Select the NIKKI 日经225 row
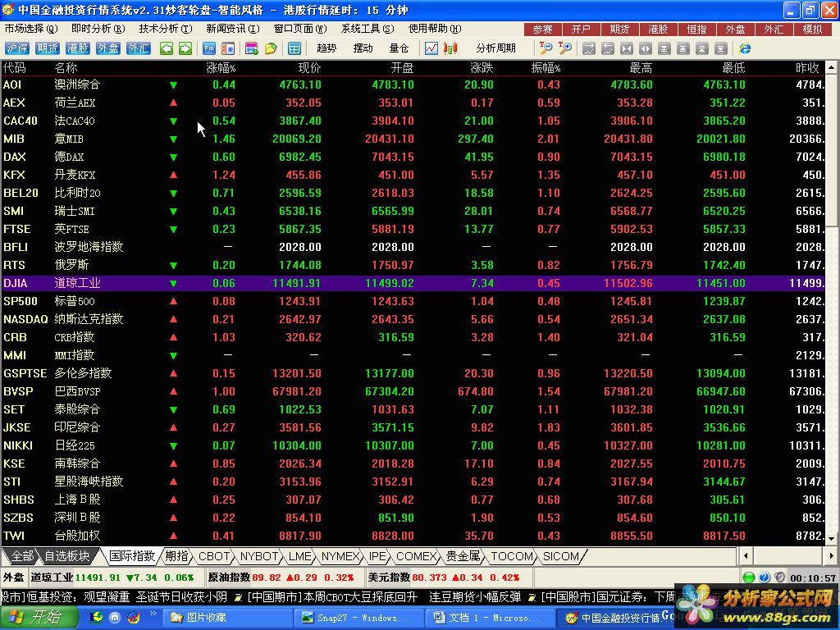The image size is (840, 630). coord(413,445)
